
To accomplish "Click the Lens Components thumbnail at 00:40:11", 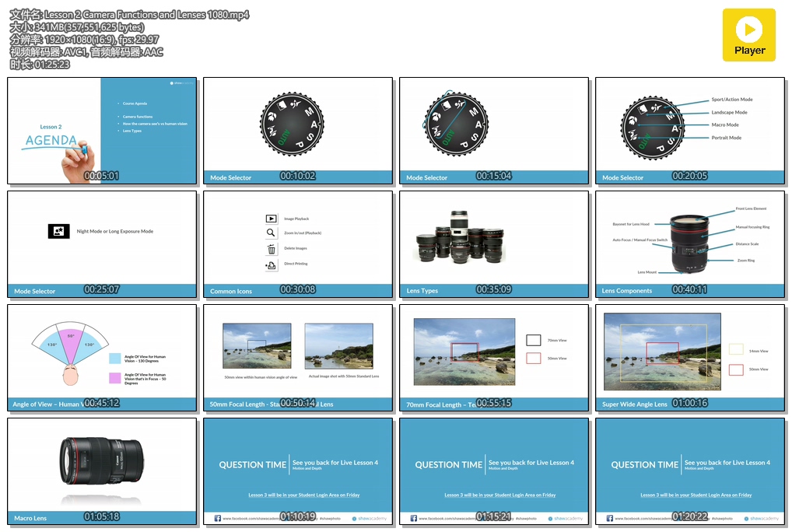I will [x=690, y=244].
